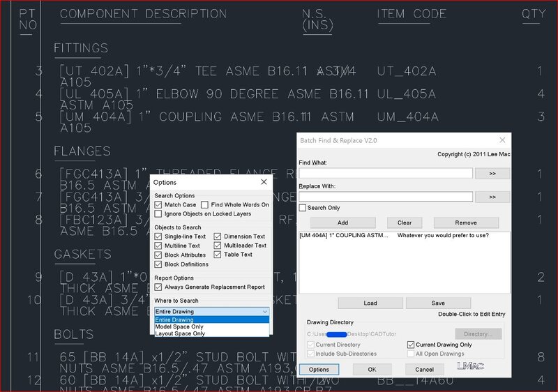Viewport: 558px width, 392px height.
Task: Cancel the Batch Find & Replace dialog
Action: coord(424,370)
